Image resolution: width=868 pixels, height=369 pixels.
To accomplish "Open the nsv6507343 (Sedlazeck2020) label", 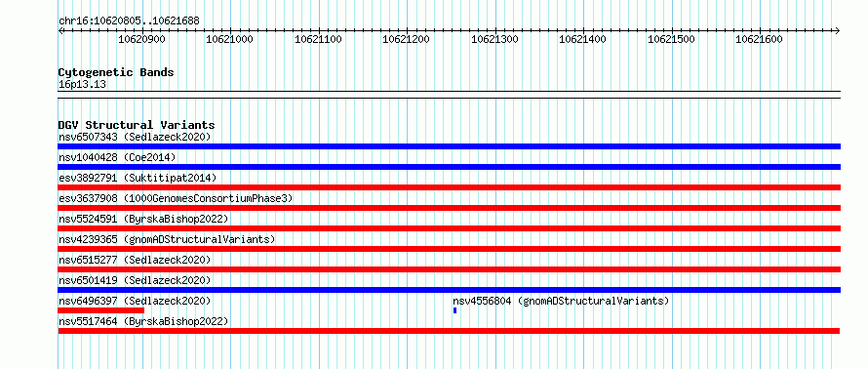I will pos(135,137).
